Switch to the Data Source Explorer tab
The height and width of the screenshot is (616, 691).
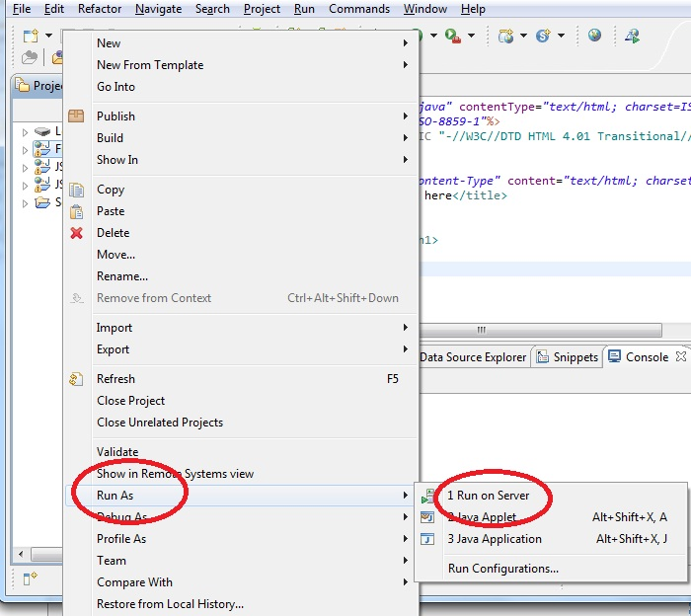[x=472, y=357]
